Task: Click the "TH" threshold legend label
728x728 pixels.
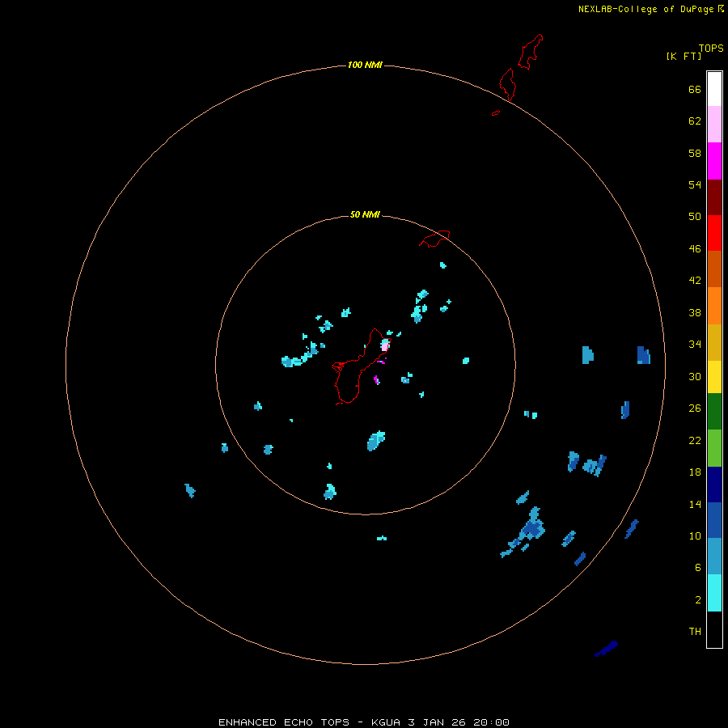Action: click(x=695, y=632)
